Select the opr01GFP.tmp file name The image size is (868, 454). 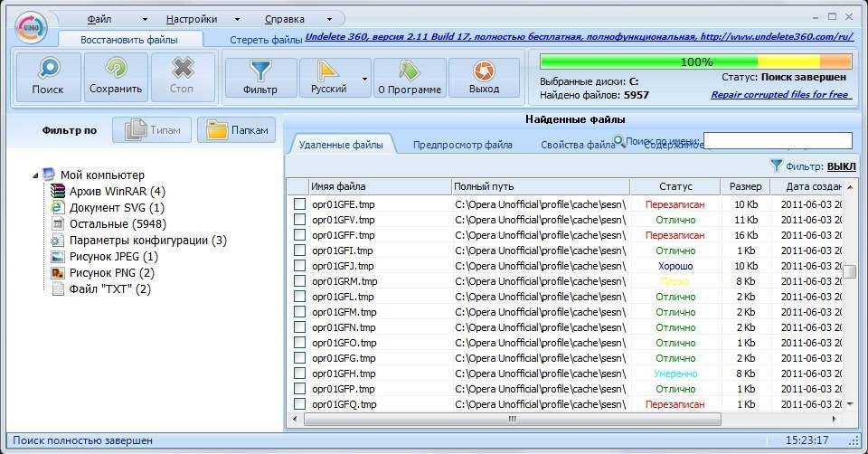pos(344,389)
